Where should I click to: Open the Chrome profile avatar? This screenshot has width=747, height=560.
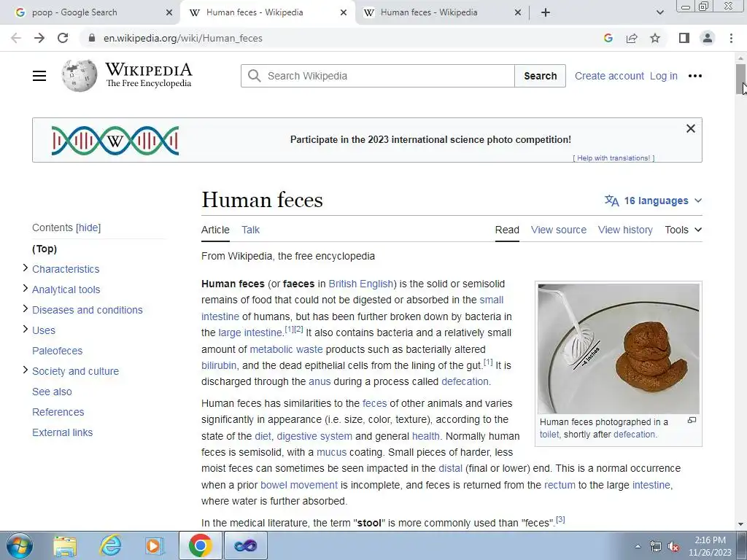point(708,38)
